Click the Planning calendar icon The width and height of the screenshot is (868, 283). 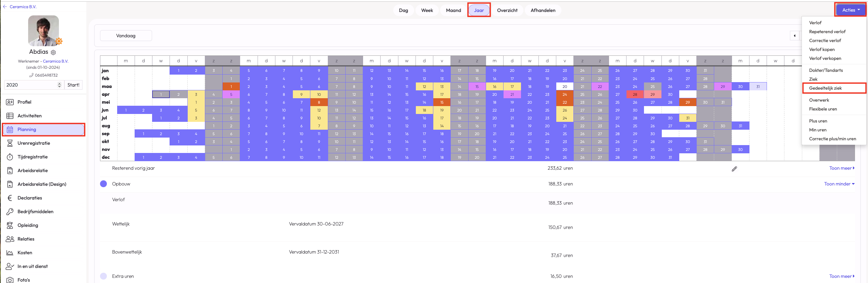pyautogui.click(x=10, y=129)
